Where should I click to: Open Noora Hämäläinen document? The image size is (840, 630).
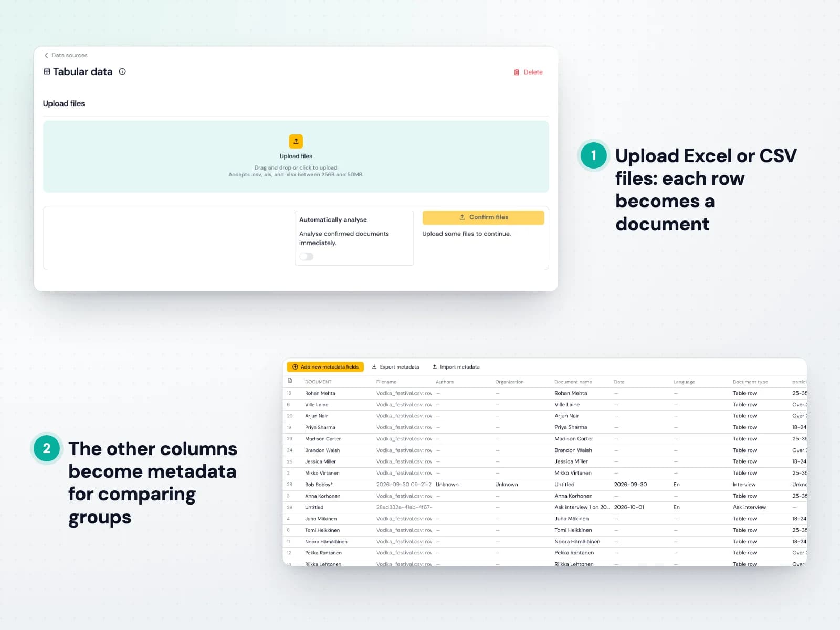[x=326, y=542]
